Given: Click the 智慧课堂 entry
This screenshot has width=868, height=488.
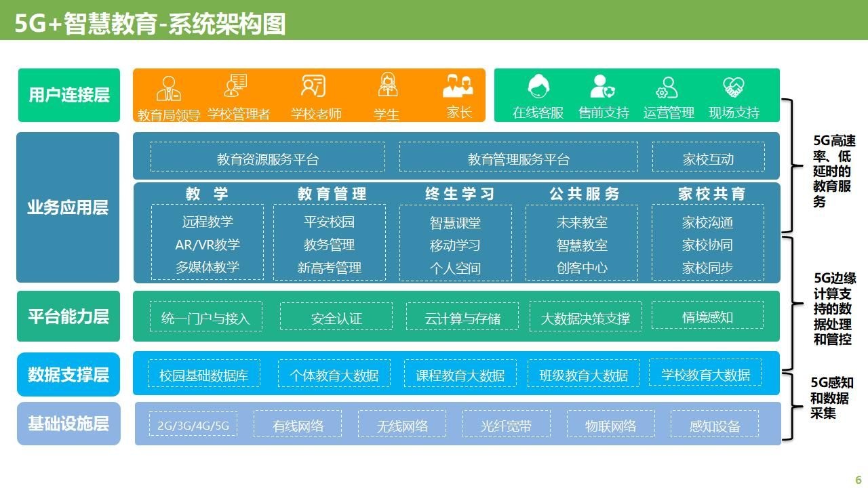Looking at the screenshot, I should click(456, 222).
